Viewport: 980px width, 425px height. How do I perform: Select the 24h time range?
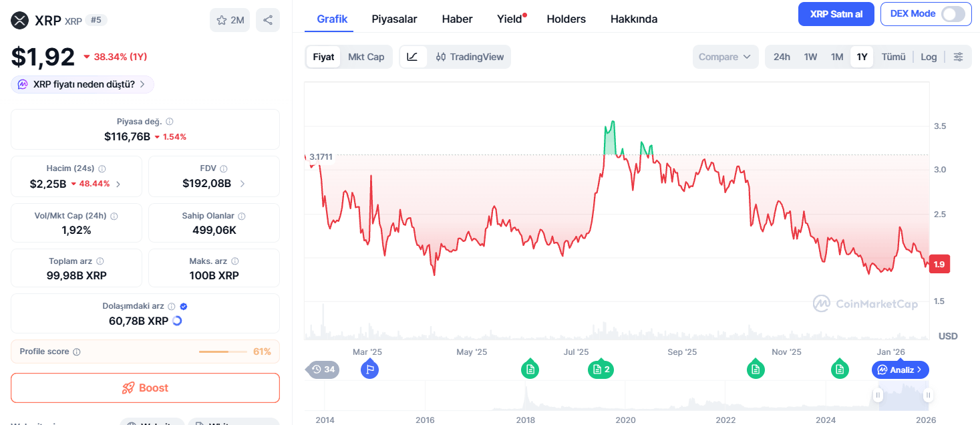[x=782, y=57]
